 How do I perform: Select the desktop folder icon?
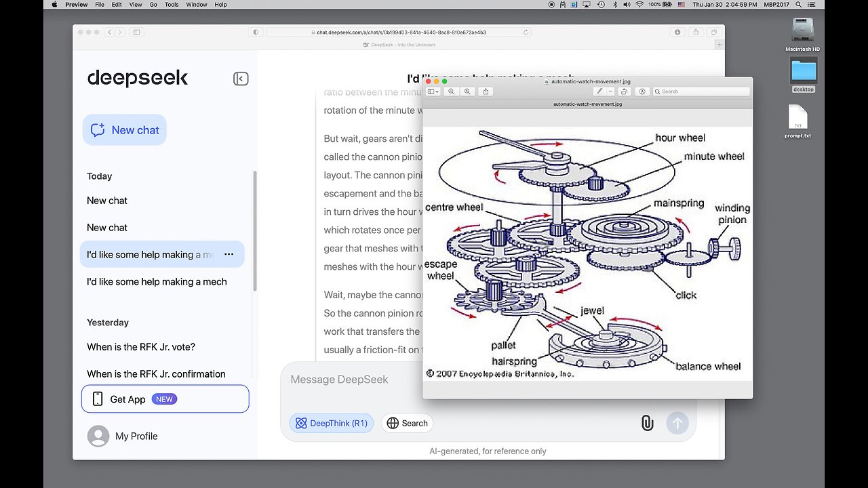(x=804, y=75)
